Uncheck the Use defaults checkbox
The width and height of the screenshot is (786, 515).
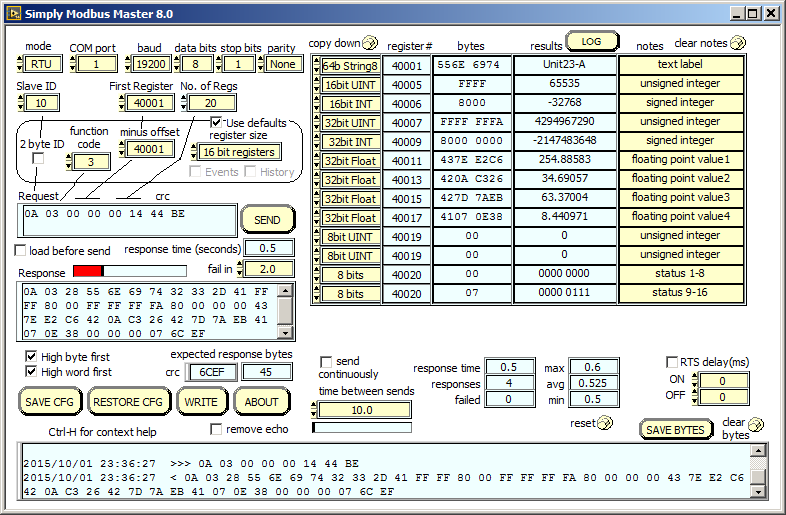(216, 122)
